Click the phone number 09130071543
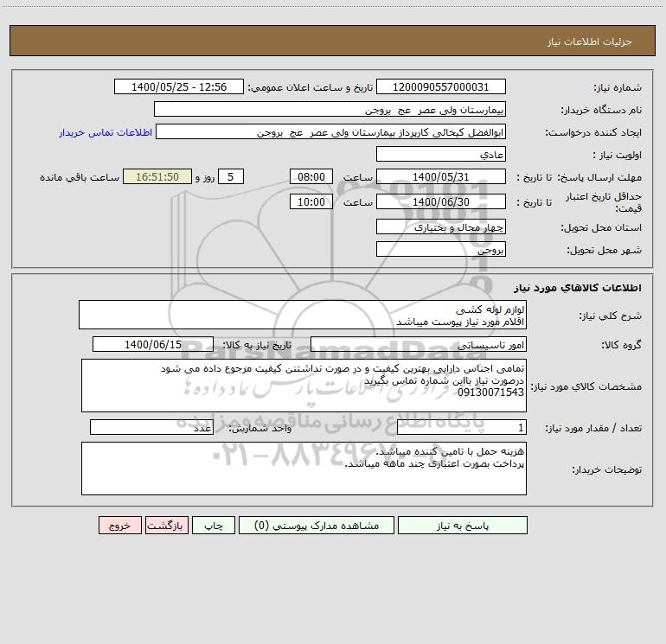Image resolution: width=666 pixels, height=644 pixels. coord(491,392)
